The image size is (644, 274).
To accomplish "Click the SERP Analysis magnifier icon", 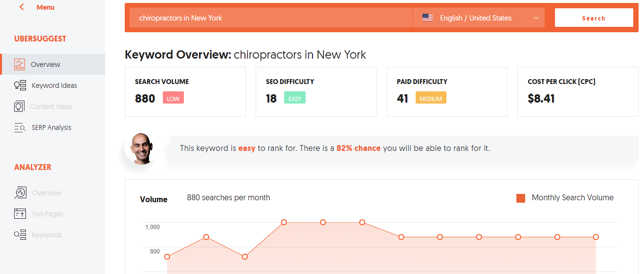I will pyautogui.click(x=20, y=128).
